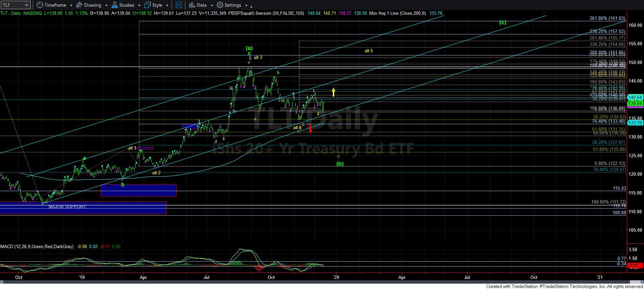Click the Mov Avg 1 Line study label
This screenshot has width=644, height=289.
point(397,13)
